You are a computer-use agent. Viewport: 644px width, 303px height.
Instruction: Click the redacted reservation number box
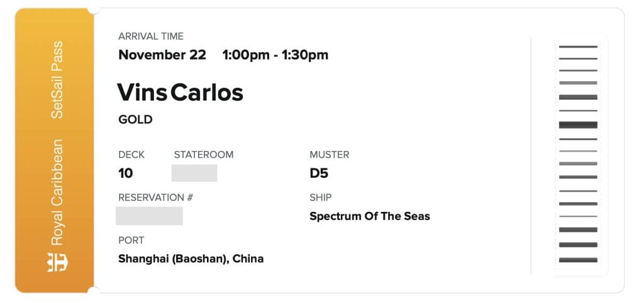click(x=150, y=216)
